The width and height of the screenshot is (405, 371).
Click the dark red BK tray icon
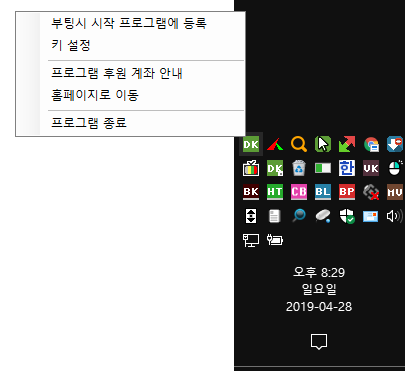(251, 192)
